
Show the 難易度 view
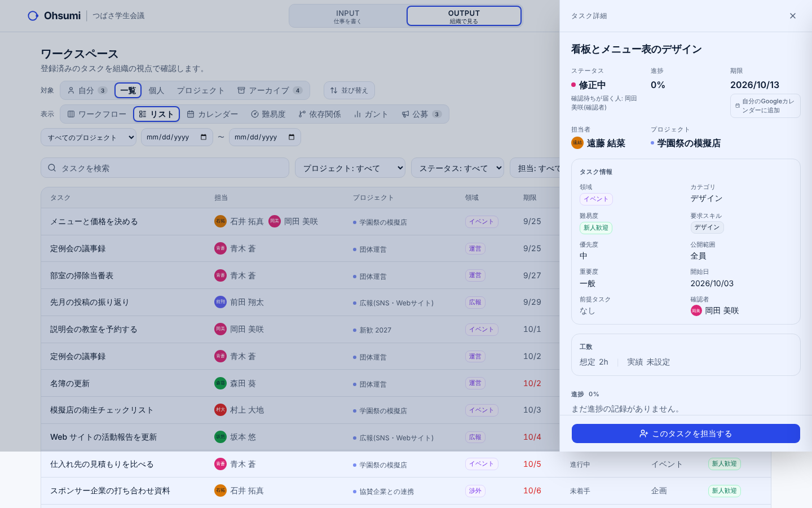tap(268, 114)
